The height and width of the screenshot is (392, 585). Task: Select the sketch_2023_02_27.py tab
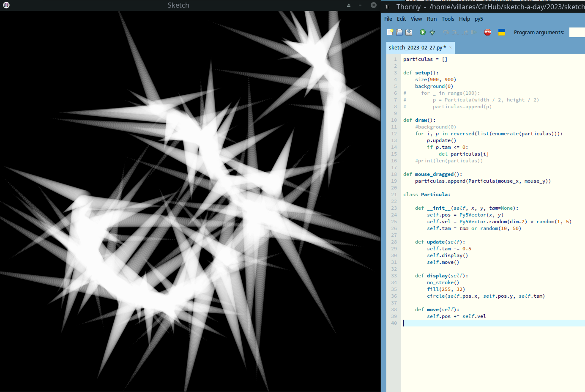pyautogui.click(x=416, y=48)
